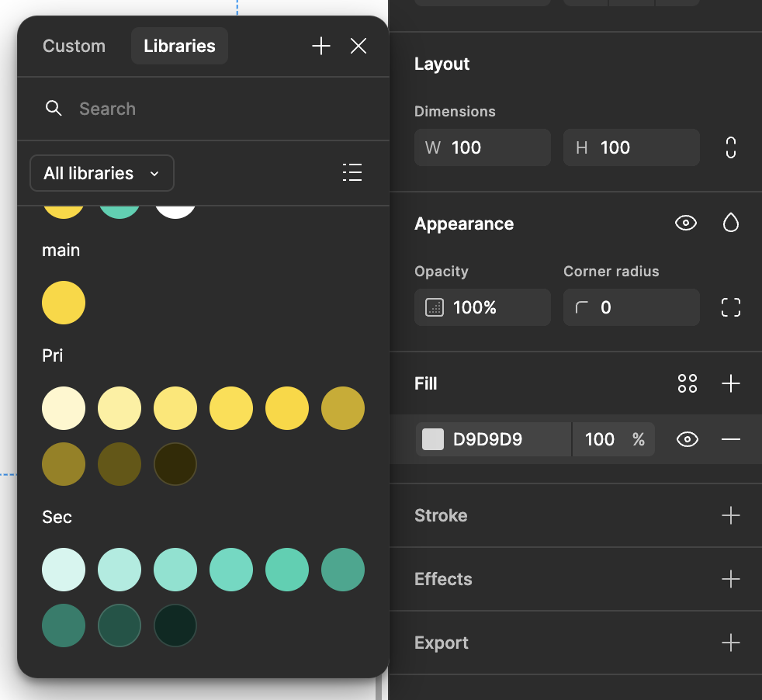Click the opacity 100% field
This screenshot has height=700, width=762.
(x=482, y=307)
